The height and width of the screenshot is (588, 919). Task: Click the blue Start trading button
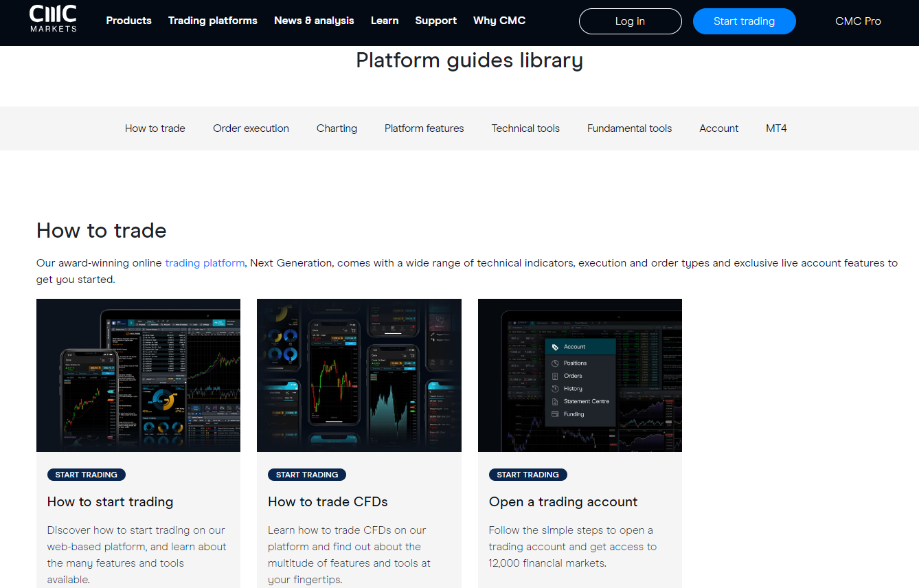pos(744,21)
